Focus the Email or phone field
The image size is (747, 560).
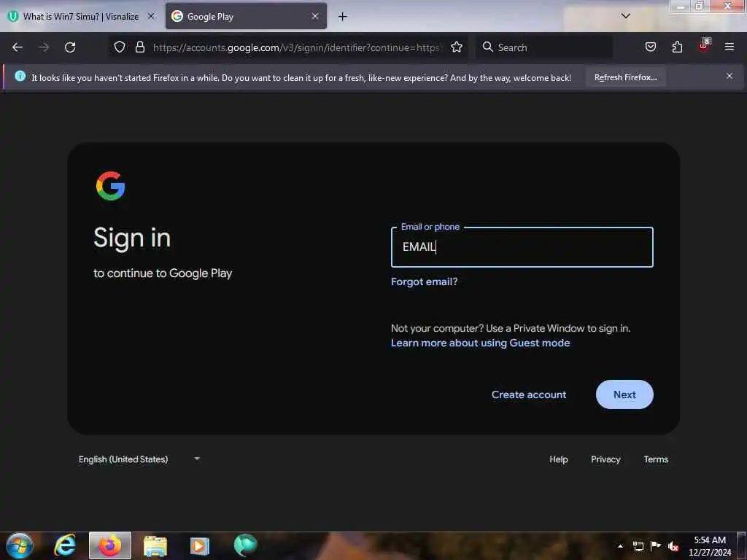coord(522,247)
